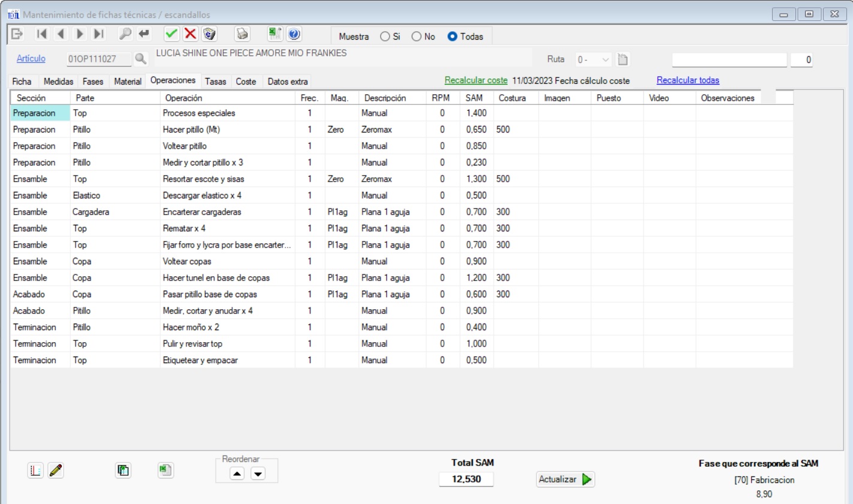Move operation down with Reordenar arrow
853x504 pixels.
tap(258, 473)
